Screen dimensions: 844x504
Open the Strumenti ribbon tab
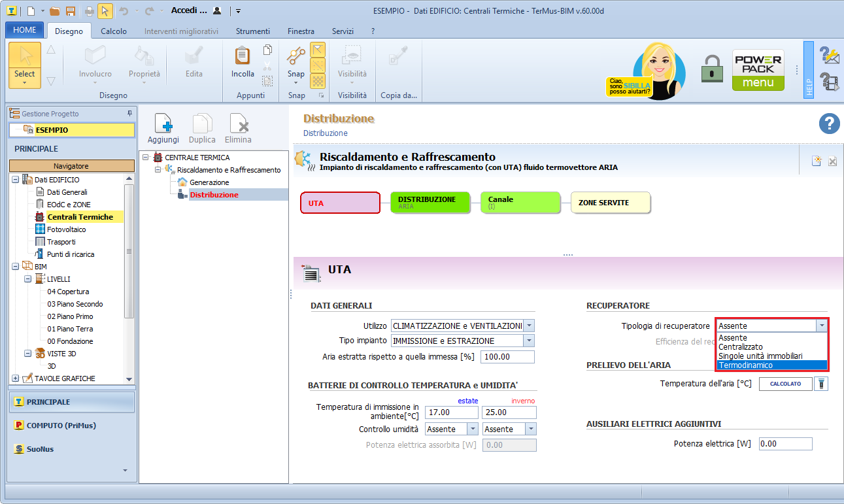click(x=252, y=31)
